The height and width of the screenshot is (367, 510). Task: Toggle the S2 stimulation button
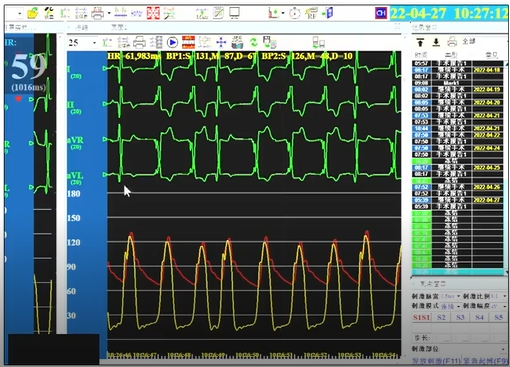point(441,317)
